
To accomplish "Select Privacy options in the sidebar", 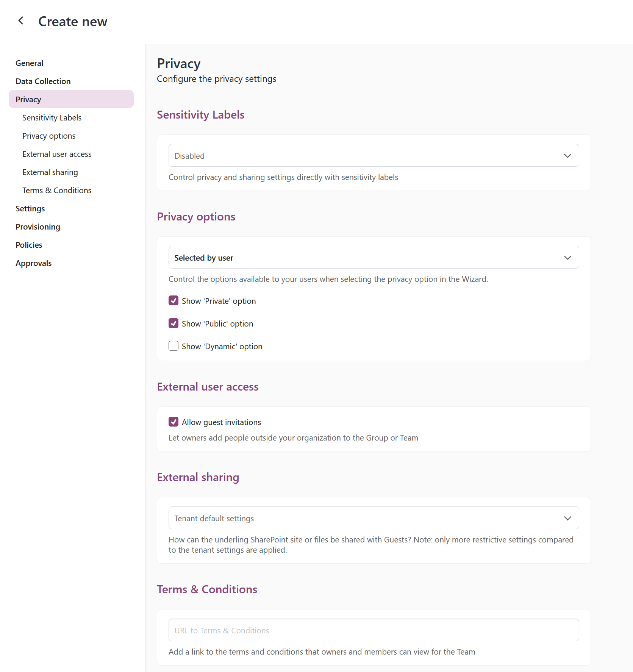I will 48,136.
